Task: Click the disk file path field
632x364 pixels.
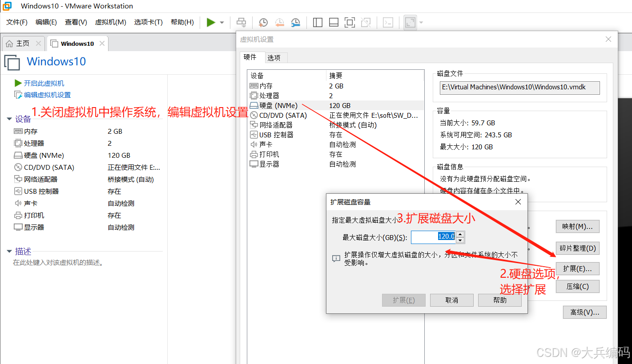Action: 520,88
